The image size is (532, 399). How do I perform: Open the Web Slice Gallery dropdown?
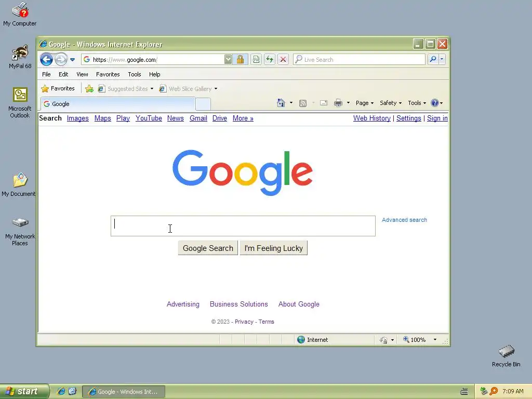(x=188, y=89)
